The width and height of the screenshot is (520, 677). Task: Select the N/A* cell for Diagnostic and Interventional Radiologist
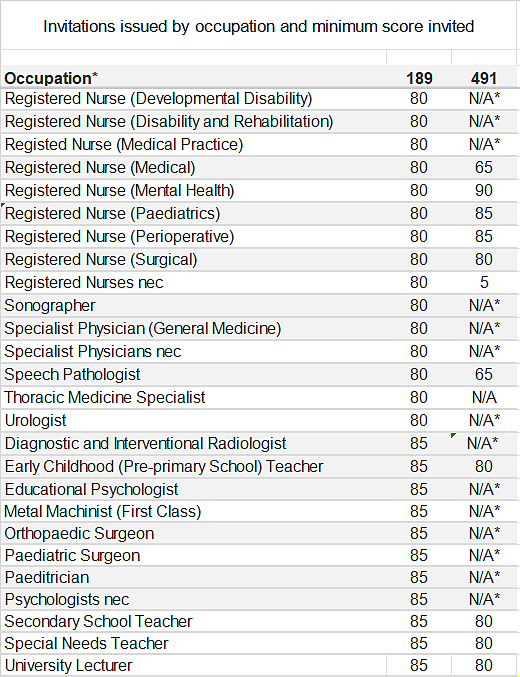[x=484, y=443]
